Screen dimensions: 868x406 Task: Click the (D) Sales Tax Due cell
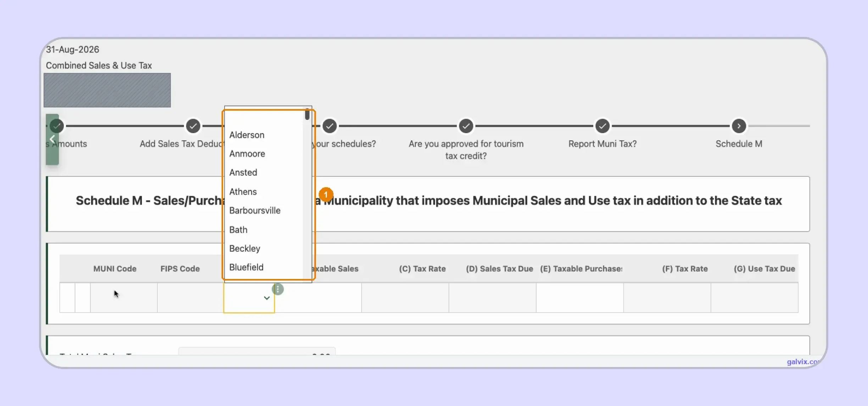pyautogui.click(x=493, y=298)
